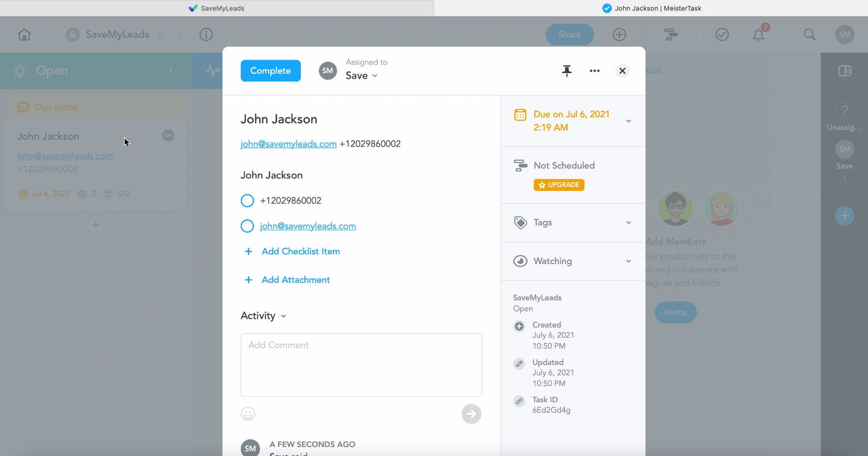The width and height of the screenshot is (868, 456).
Task: Pin the task with the pushpin icon
Action: tap(567, 71)
